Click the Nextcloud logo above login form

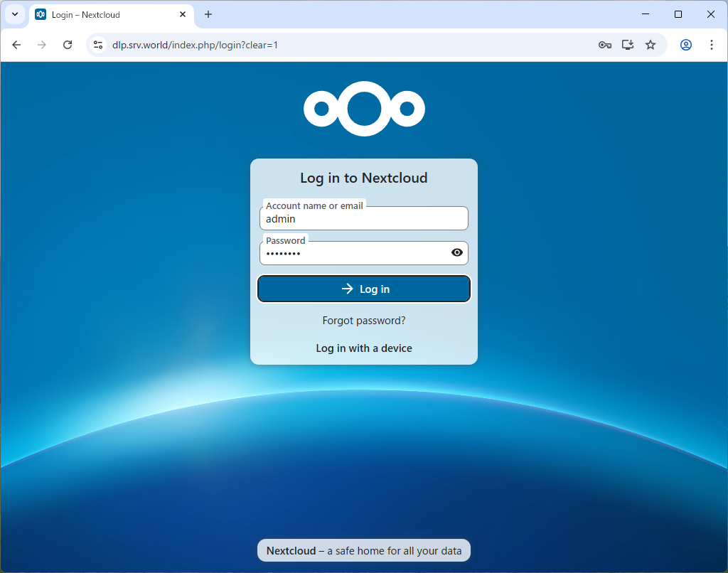(364, 109)
